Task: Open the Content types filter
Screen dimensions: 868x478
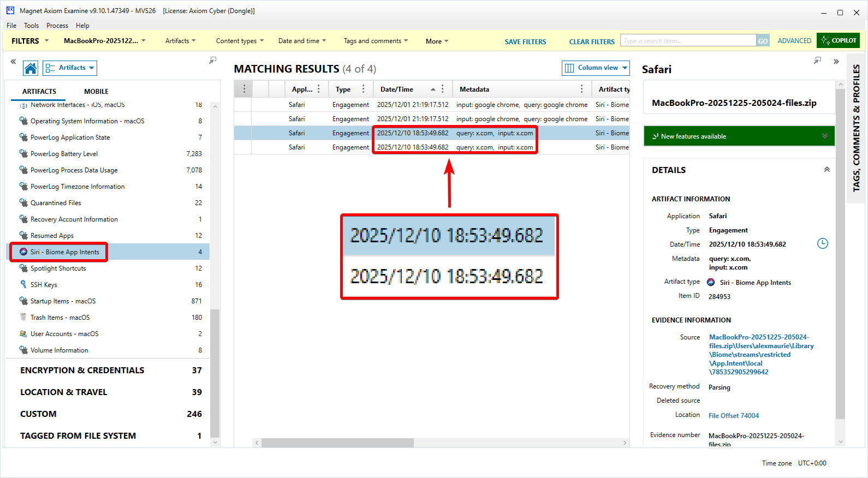Action: [x=240, y=41]
